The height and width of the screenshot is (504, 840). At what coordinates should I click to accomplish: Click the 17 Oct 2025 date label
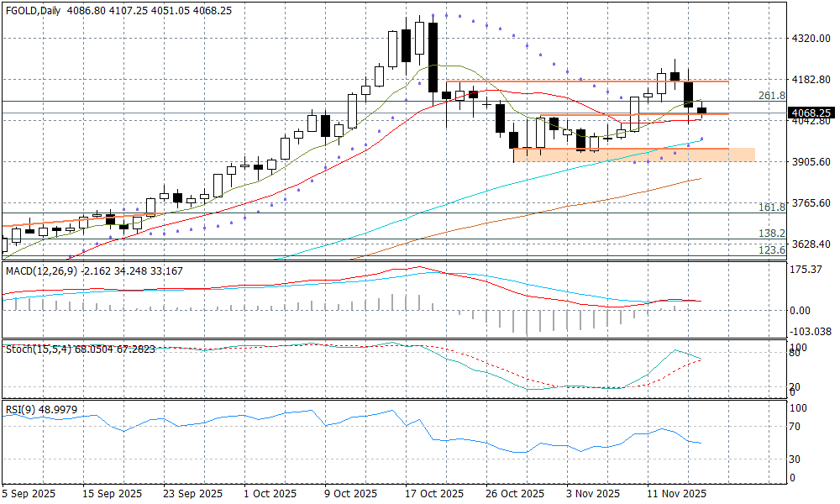(433, 493)
